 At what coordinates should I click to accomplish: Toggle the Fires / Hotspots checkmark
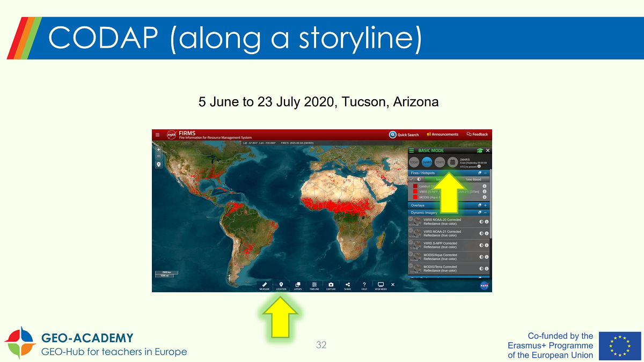pos(412,179)
